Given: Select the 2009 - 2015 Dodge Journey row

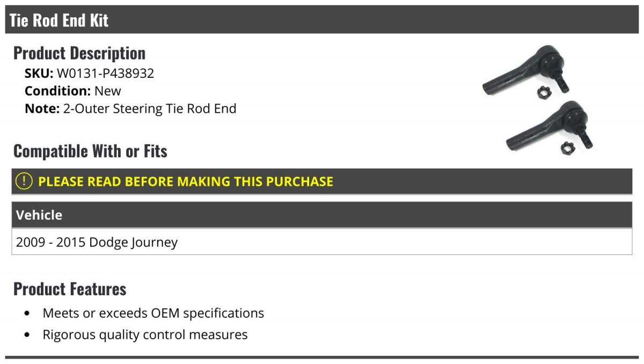Looking at the screenshot, I should 322,242.
